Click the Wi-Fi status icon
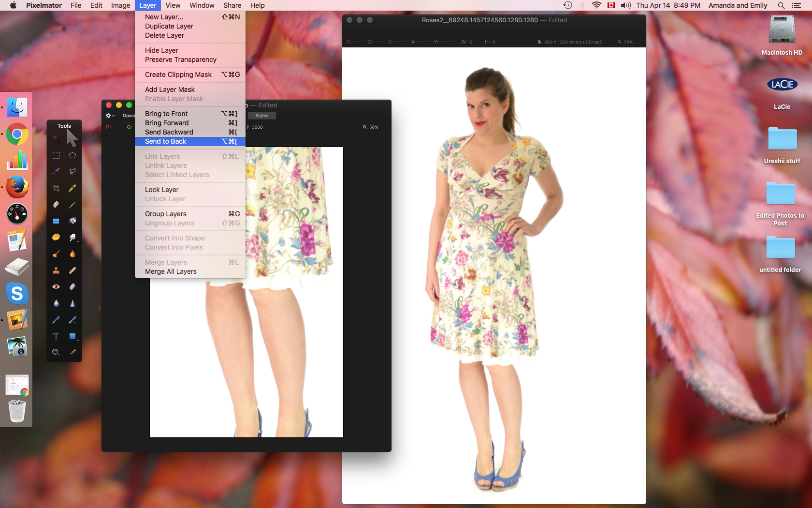The height and width of the screenshot is (508, 812). (x=597, y=5)
